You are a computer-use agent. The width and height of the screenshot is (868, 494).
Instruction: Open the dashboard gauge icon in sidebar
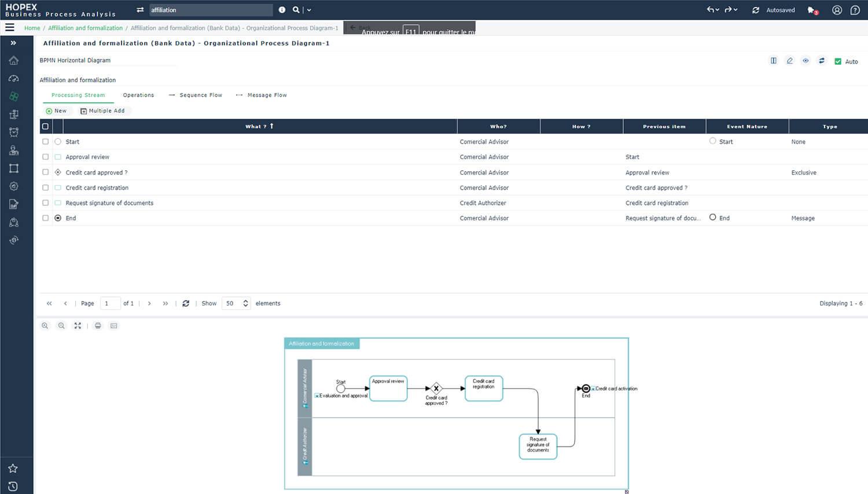tap(14, 79)
